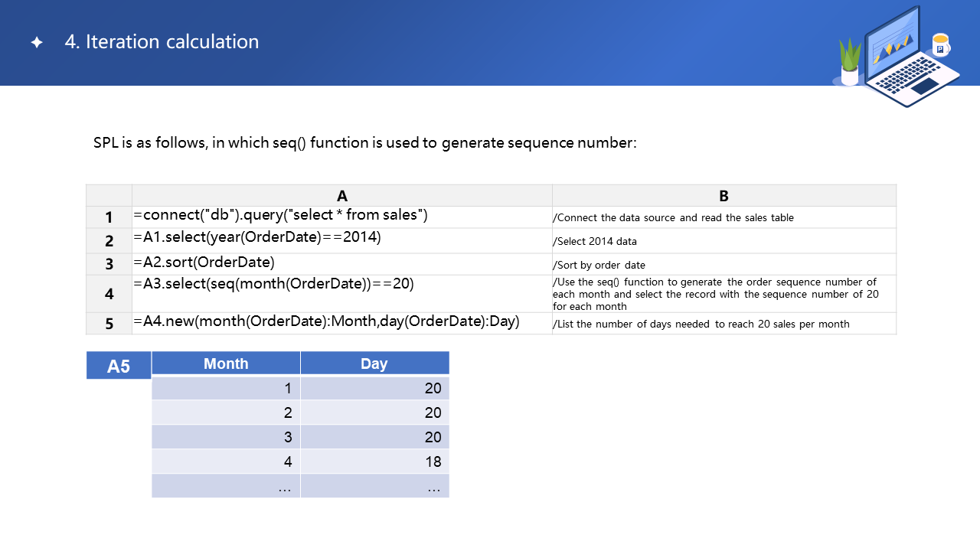Click the SPL description sentence about seq()

click(x=364, y=143)
